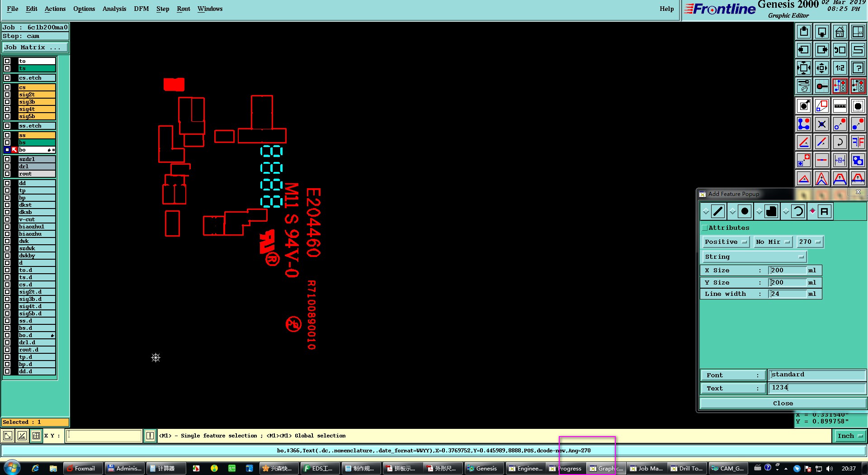This screenshot has height=475, width=868.
Task: Click the add feature pad-arrow icon
Action: pyautogui.click(x=804, y=106)
